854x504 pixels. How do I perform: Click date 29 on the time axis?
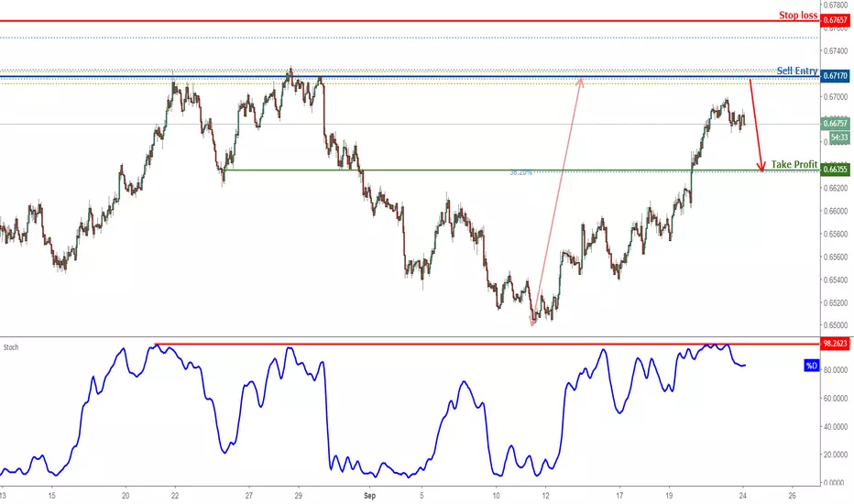click(x=299, y=496)
